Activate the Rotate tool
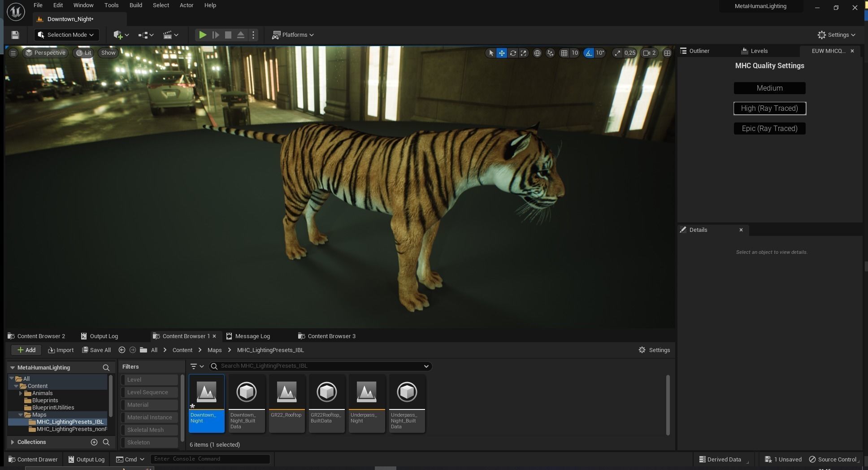The image size is (868, 470). tap(512, 53)
